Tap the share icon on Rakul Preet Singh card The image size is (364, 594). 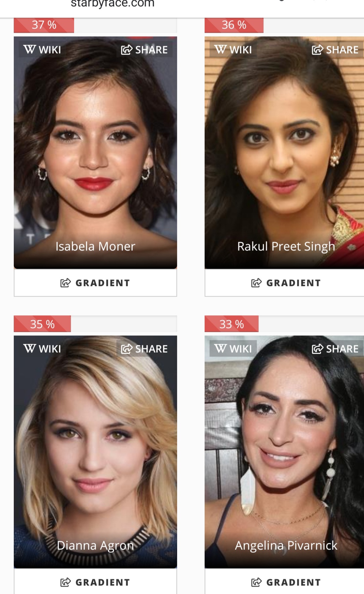[317, 50]
